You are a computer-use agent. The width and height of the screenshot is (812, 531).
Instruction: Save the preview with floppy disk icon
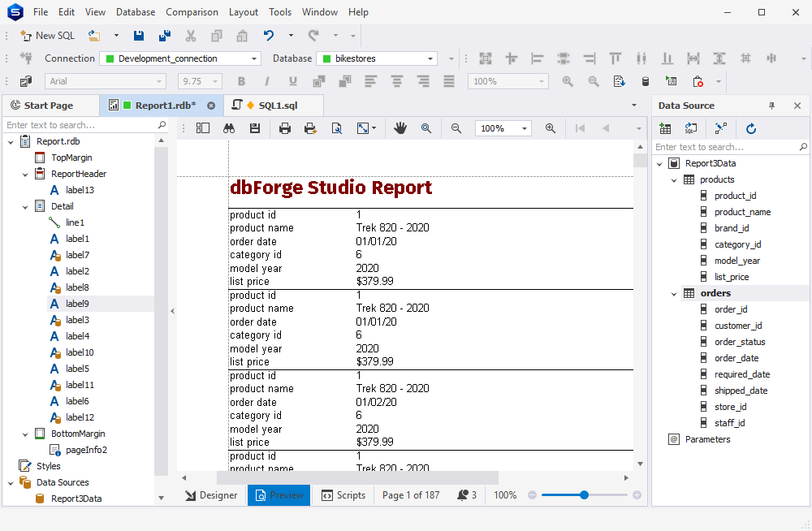255,128
